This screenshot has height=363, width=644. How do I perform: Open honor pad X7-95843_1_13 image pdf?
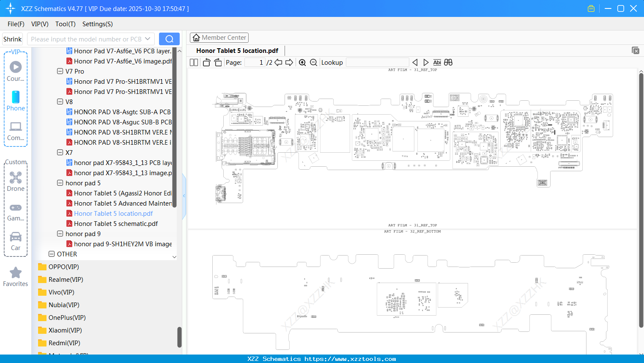119,173
